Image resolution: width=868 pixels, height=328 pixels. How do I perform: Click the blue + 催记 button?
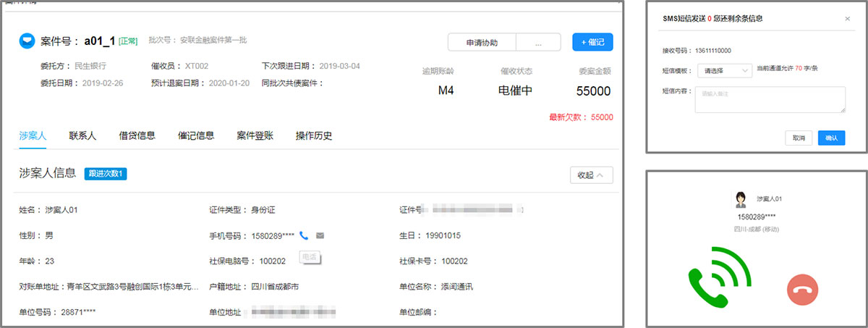(592, 43)
